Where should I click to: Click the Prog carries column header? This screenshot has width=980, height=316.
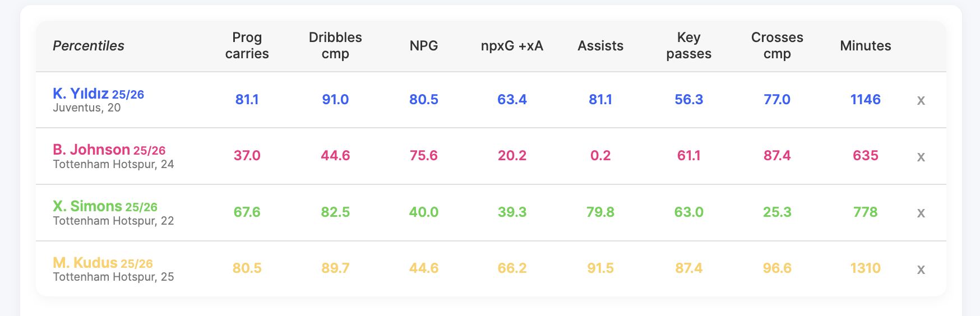point(247,46)
